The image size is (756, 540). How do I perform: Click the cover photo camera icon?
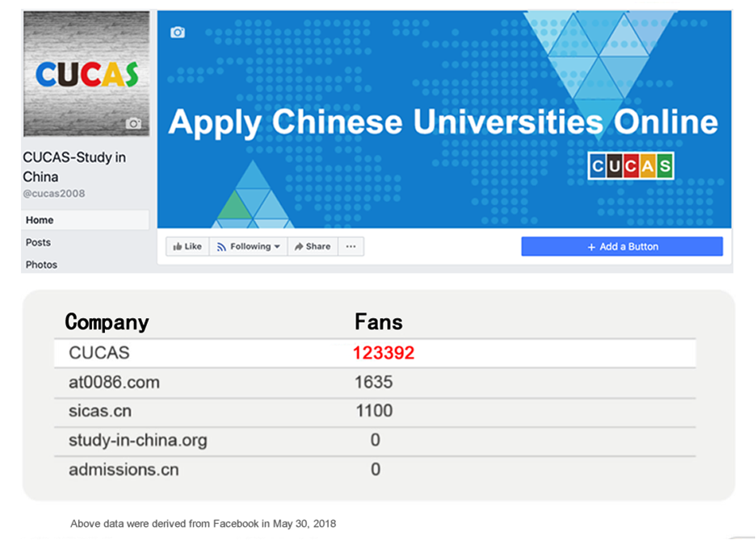[178, 32]
